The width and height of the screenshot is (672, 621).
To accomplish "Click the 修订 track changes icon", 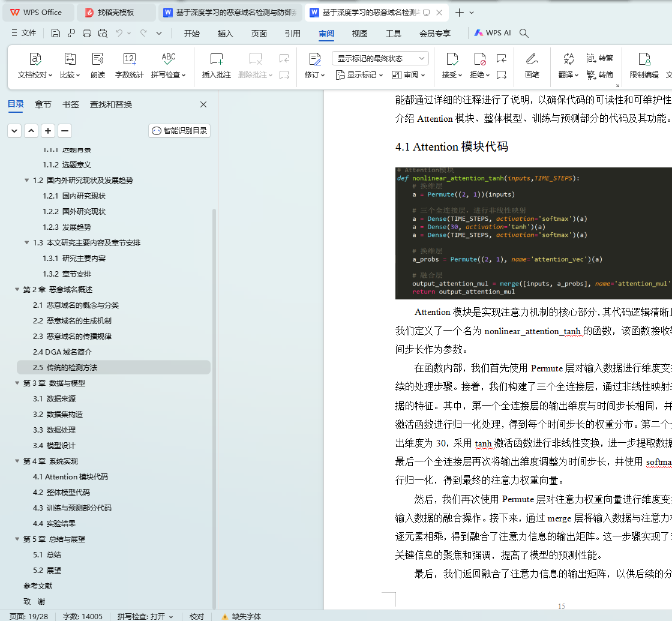I will click(315, 65).
